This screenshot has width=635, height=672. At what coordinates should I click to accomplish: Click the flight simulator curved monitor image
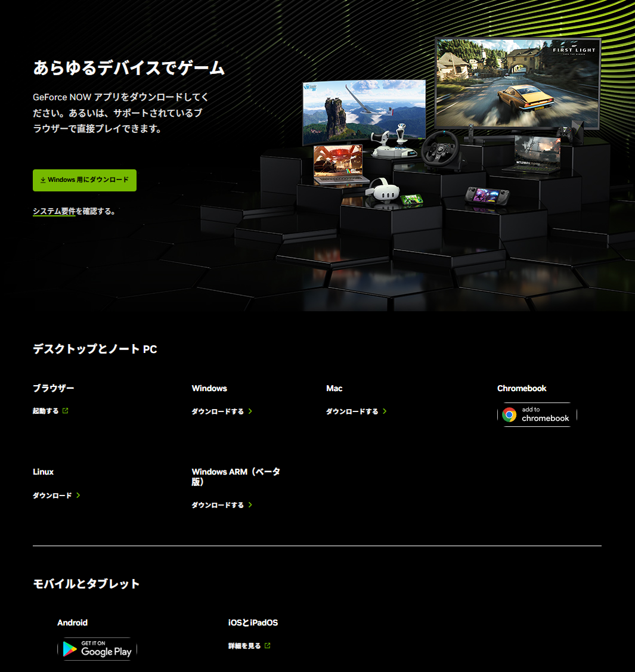pyautogui.click(x=364, y=112)
